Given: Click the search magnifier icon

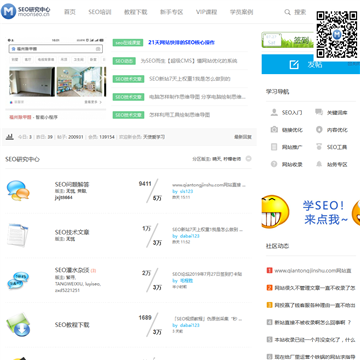Looking at the screenshot, I should (x=287, y=12).
